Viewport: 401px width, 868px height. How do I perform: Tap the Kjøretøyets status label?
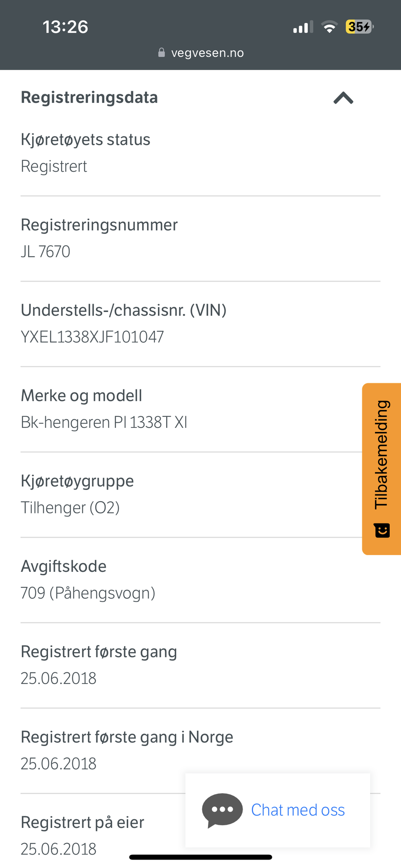point(86,140)
